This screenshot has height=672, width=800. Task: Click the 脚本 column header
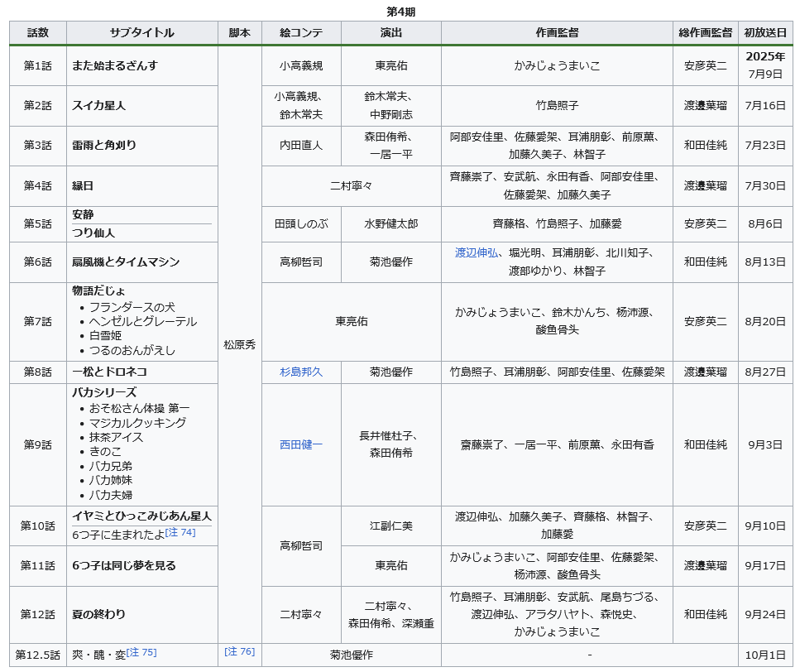(x=240, y=33)
